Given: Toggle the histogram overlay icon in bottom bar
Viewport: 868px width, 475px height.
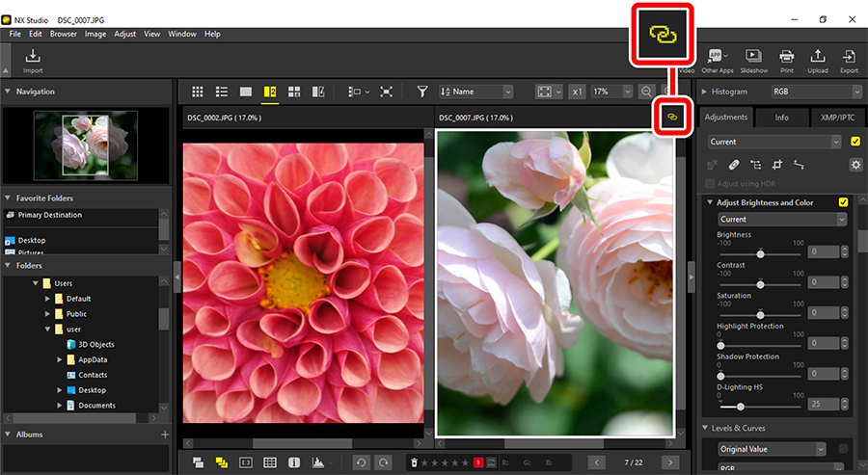Looking at the screenshot, I should click(318, 462).
